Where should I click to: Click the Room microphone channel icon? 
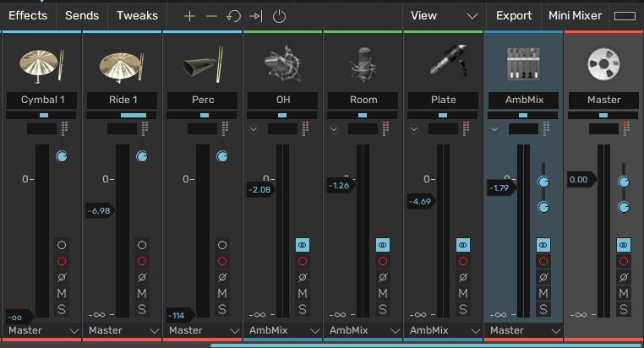point(363,64)
